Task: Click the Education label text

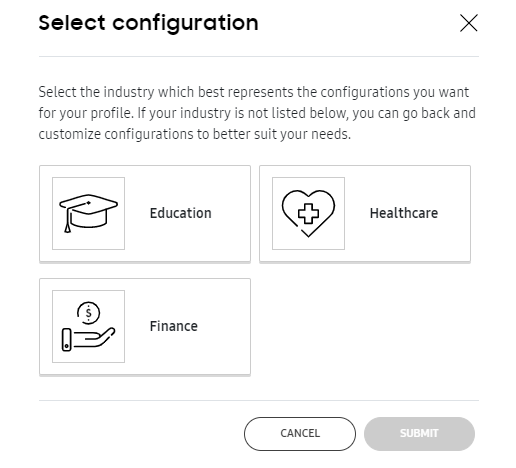Action: tap(180, 213)
